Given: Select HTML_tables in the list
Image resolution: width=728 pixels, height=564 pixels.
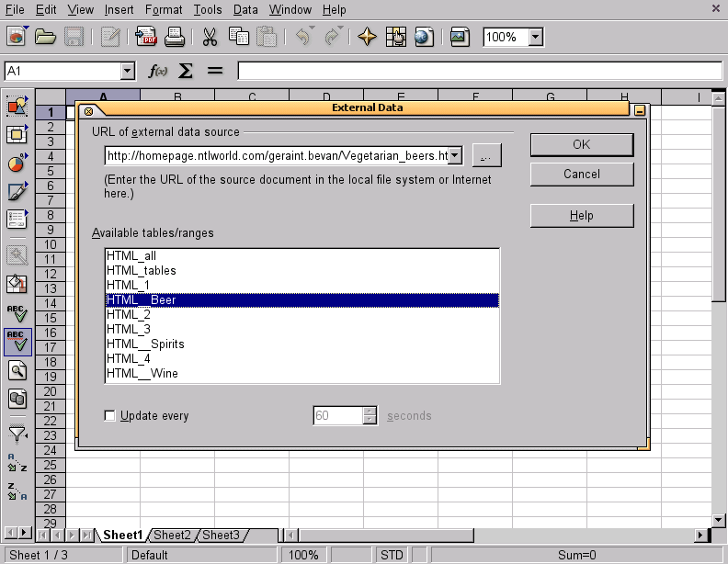Looking at the screenshot, I should click(x=302, y=271).
